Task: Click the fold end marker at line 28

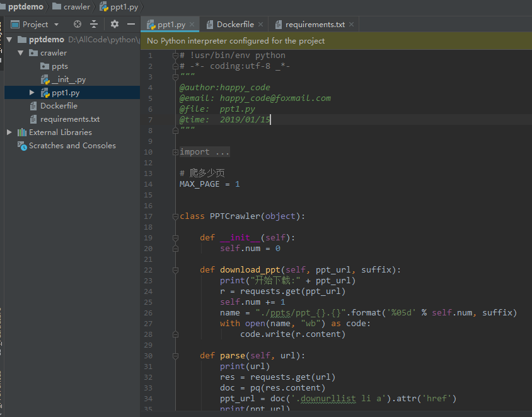Action: coord(175,334)
